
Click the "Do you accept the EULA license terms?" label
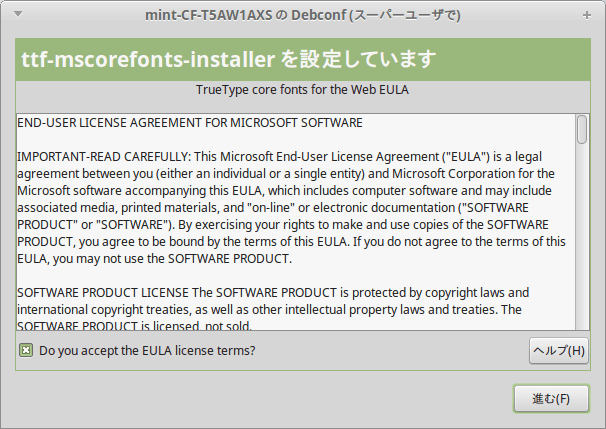pyautogui.click(x=147, y=351)
